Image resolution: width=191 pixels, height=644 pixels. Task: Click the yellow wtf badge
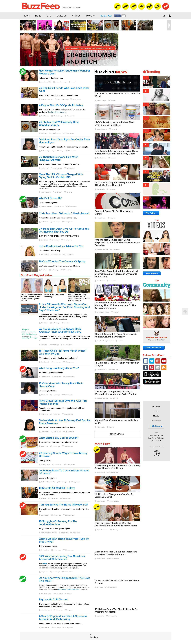(157, 6)
